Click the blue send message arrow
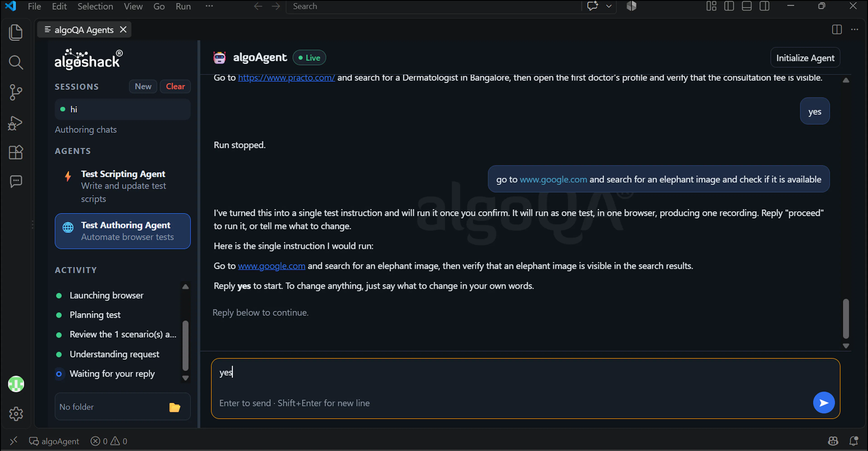 pyautogui.click(x=823, y=402)
